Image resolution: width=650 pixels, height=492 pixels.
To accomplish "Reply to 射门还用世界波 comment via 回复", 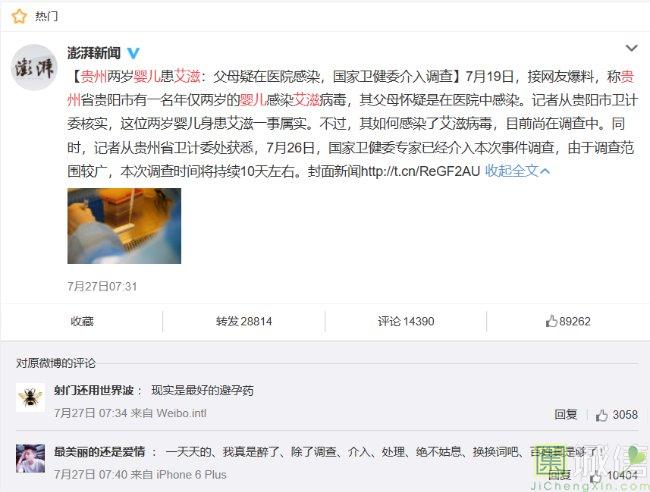I will (x=565, y=414).
